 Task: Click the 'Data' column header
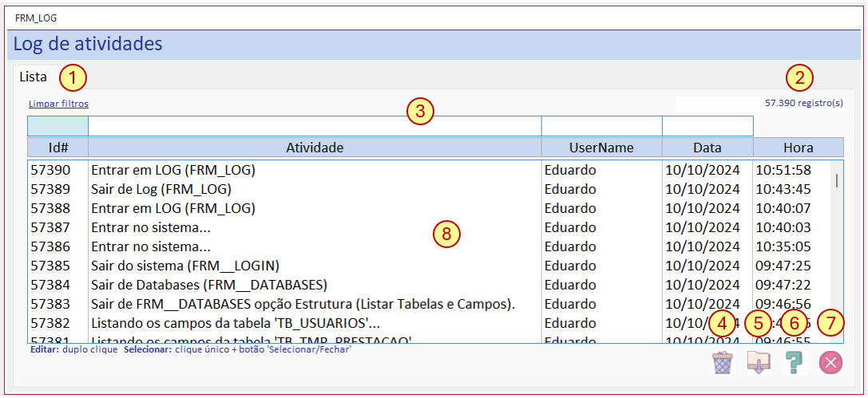click(x=708, y=148)
